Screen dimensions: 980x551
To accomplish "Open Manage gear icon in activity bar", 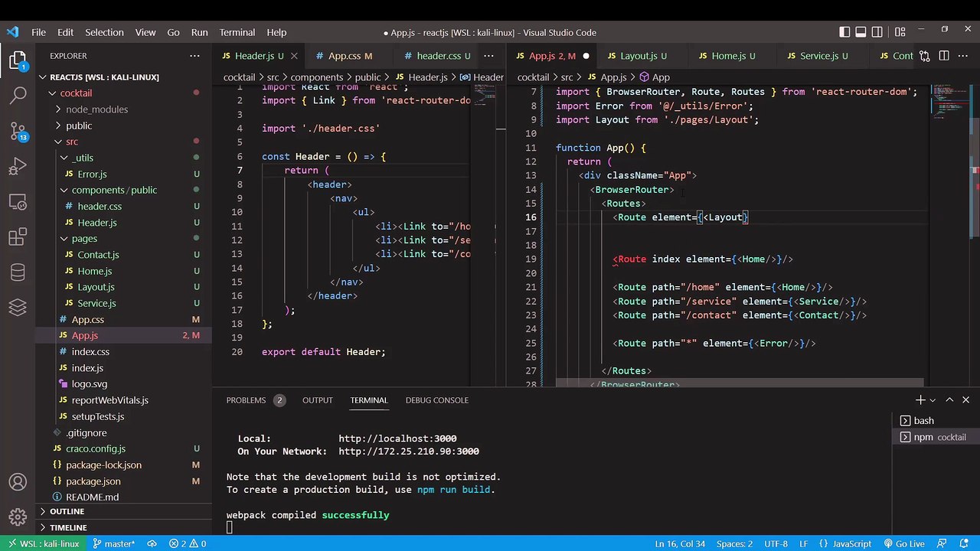I will click(x=18, y=518).
